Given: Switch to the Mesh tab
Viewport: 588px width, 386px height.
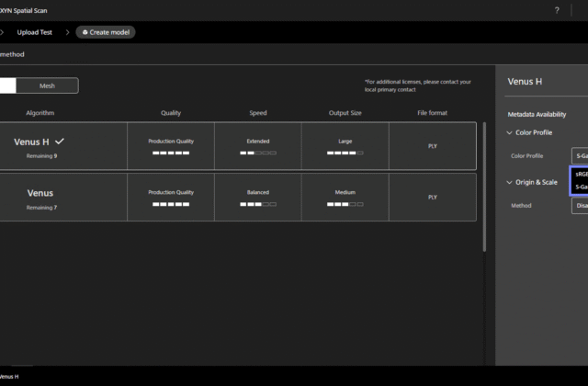Looking at the screenshot, I should click(47, 85).
